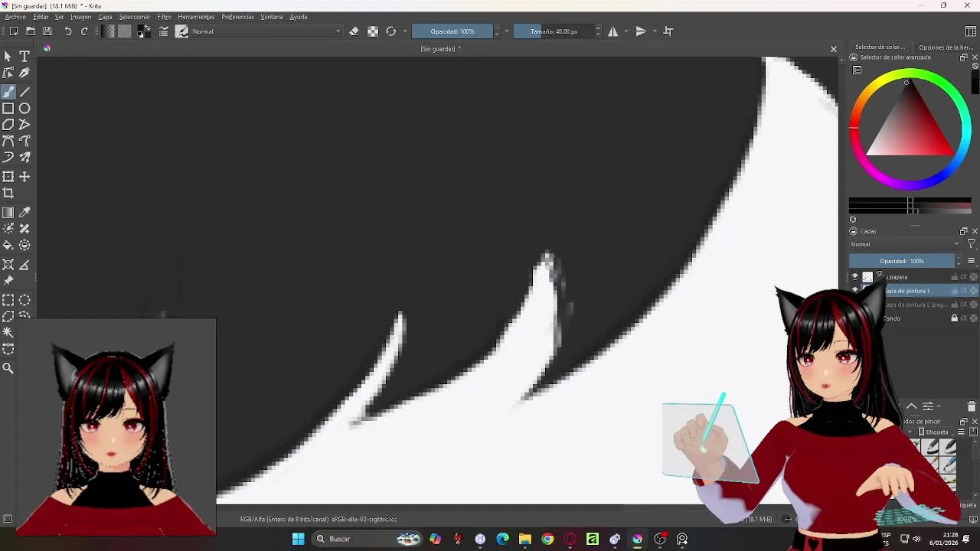
Task: Toggle horizontal mirror tool
Action: [x=612, y=31]
